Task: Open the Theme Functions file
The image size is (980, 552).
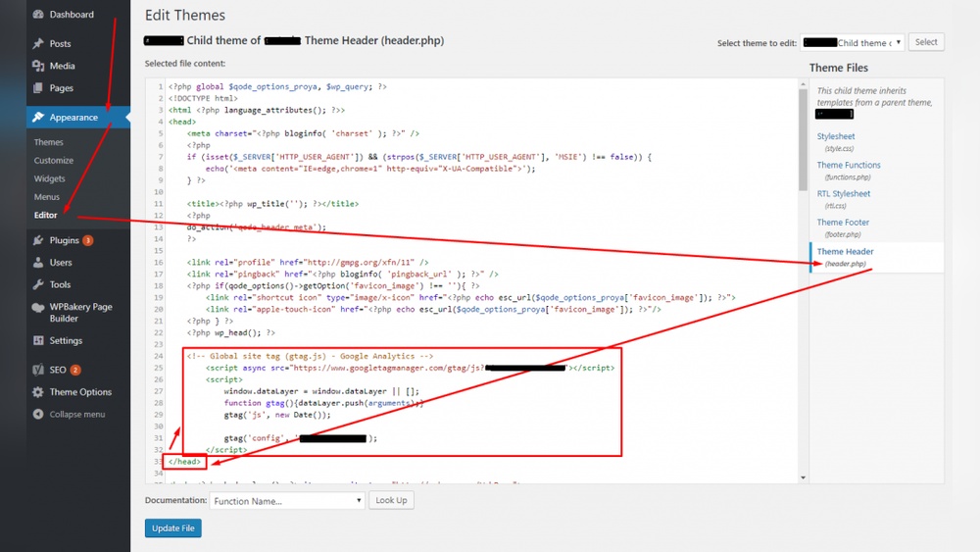Action: point(849,165)
